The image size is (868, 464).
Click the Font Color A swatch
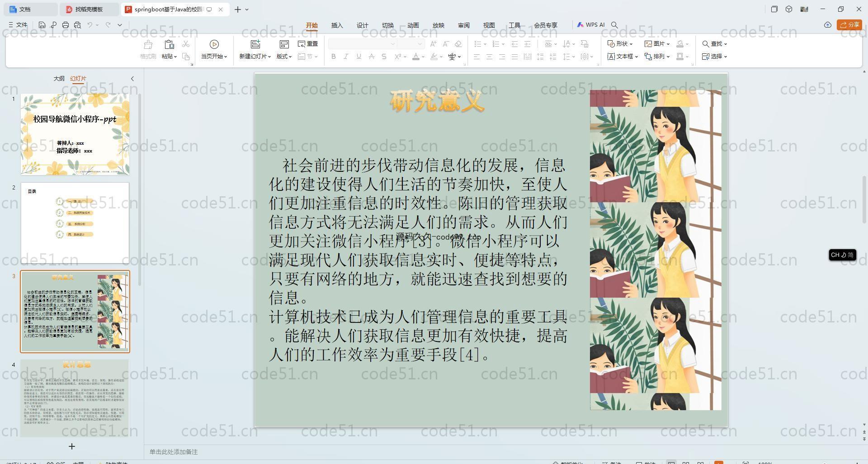(416, 57)
